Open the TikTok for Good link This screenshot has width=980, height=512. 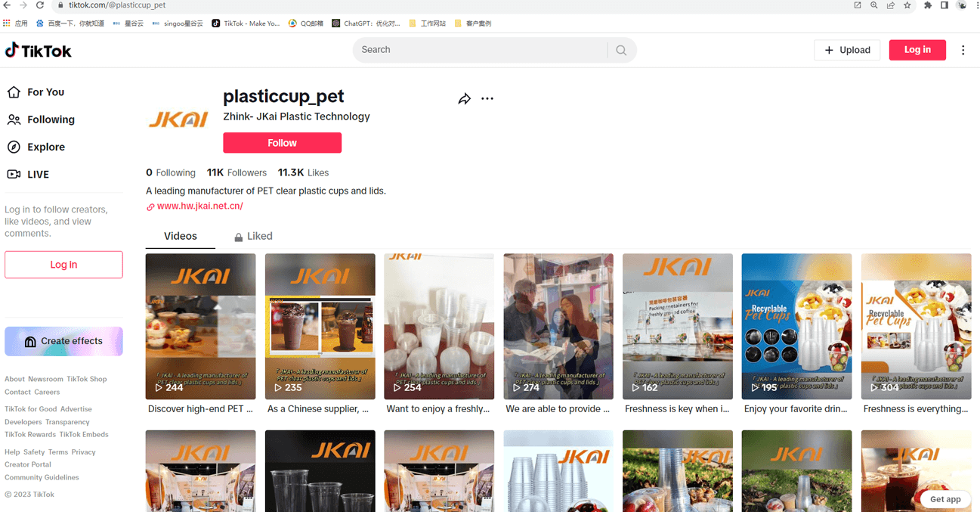click(31, 409)
